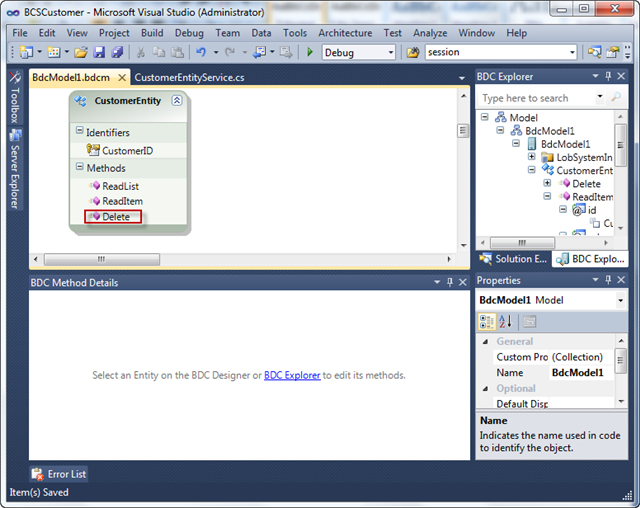Screen dimensions: 640x508
Task: Click the BDC Explorer horizontal scrollbar thumb
Action: click(522, 243)
